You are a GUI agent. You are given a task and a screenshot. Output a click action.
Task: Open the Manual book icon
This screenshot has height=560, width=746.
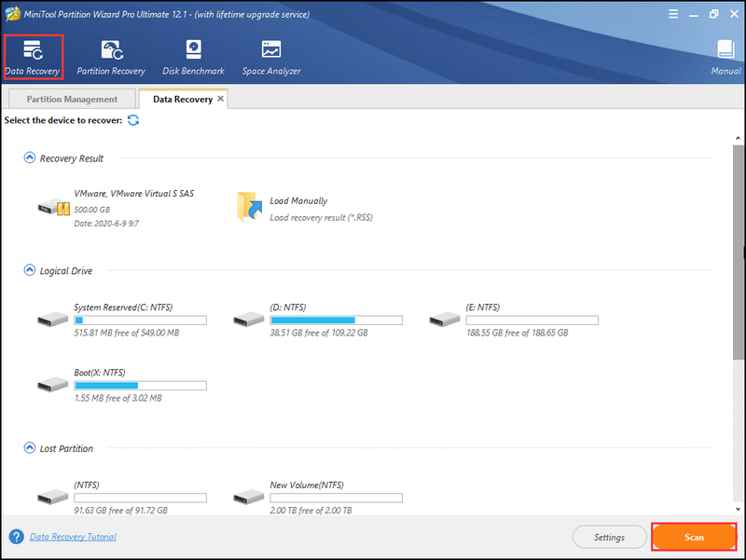(725, 50)
